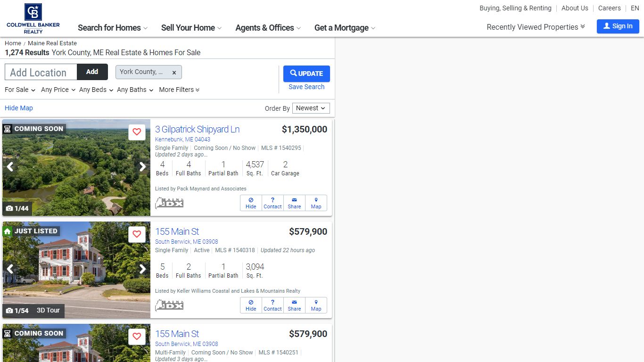
Task: Favorite the 3 Gilpatrick Shipyard Ln listing heart
Action: coord(137,132)
